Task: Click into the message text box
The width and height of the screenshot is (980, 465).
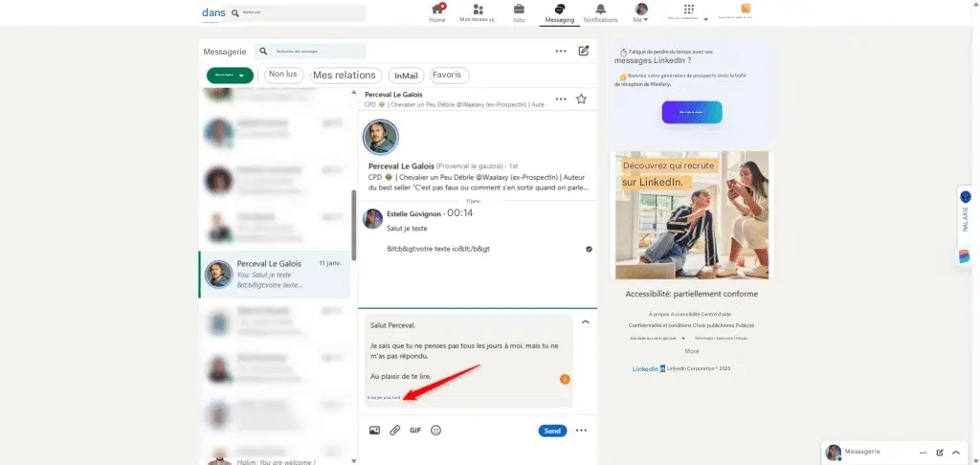Action: coord(469,362)
